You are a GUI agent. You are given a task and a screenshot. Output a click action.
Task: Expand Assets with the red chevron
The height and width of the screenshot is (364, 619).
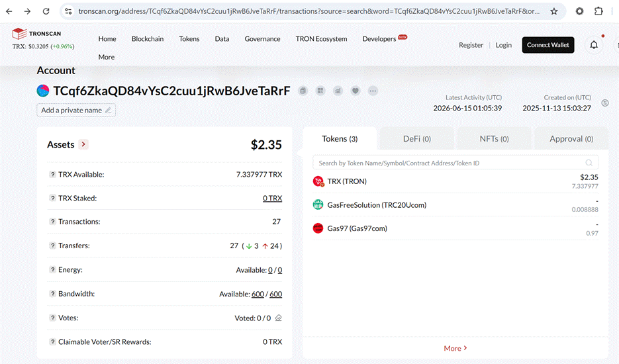83,144
